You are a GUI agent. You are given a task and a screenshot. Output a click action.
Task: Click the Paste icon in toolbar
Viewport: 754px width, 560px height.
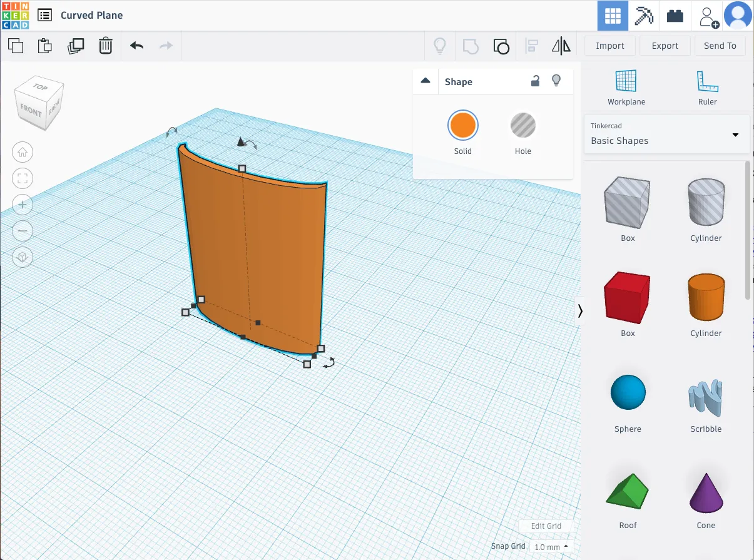[x=45, y=46]
